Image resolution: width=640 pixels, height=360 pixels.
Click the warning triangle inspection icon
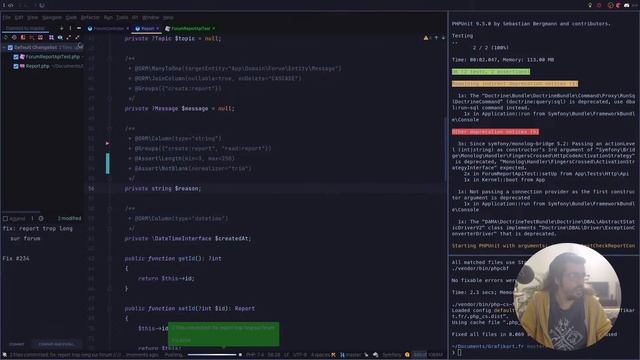[x=426, y=38]
